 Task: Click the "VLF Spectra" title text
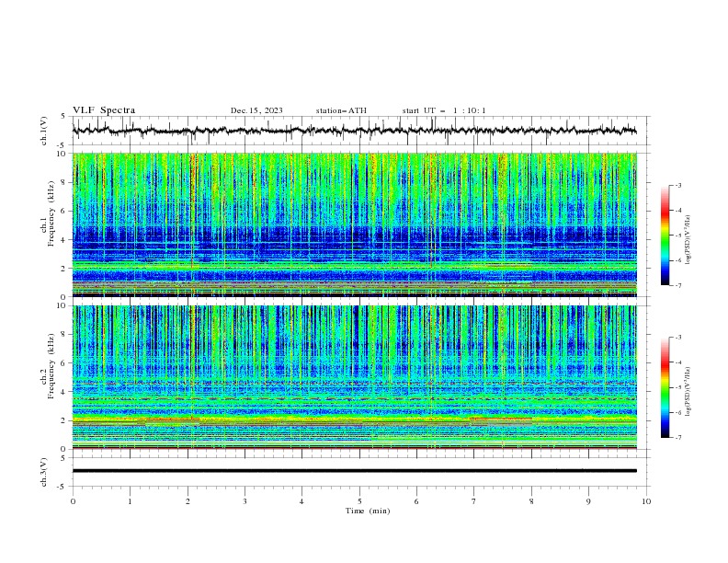[x=104, y=110]
